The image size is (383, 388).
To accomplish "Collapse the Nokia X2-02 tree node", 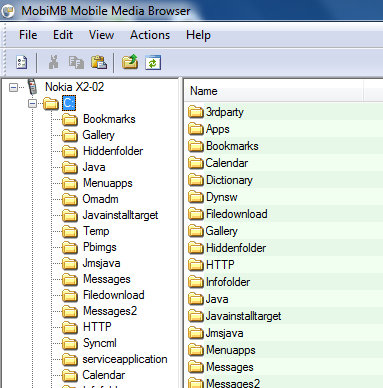I will tap(13, 88).
